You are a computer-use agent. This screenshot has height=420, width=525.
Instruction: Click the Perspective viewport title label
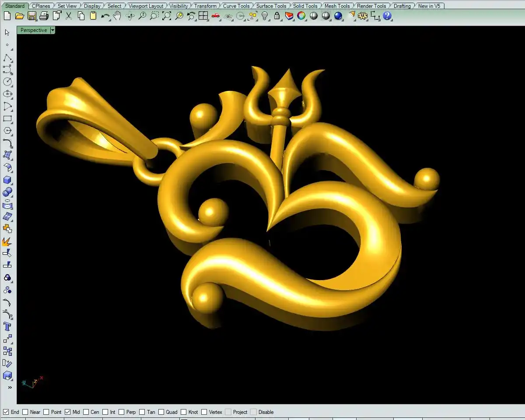coord(33,30)
